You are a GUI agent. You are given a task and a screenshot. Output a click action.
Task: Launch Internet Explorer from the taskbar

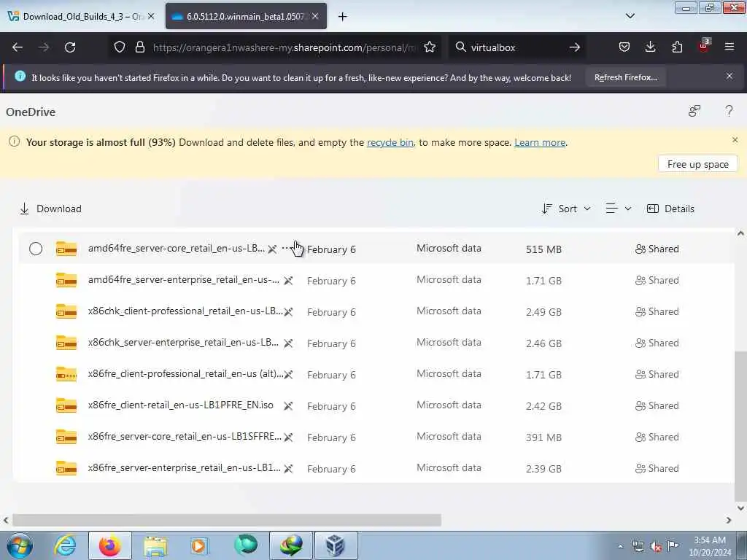(x=65, y=545)
